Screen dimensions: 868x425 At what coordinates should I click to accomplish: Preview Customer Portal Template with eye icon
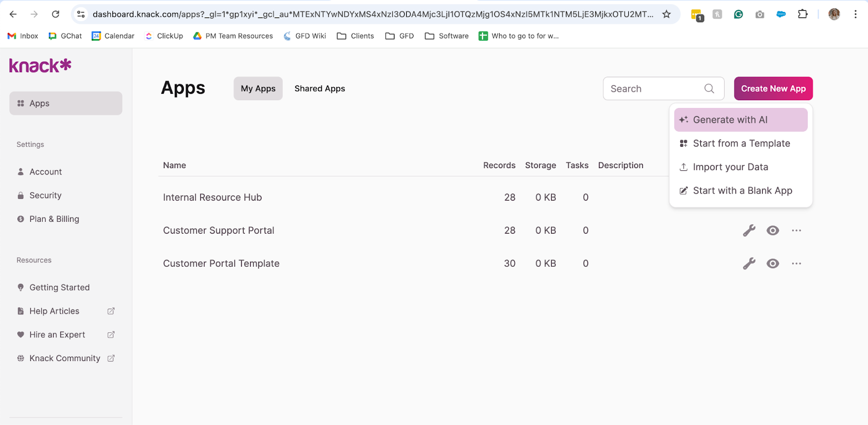[x=773, y=263]
